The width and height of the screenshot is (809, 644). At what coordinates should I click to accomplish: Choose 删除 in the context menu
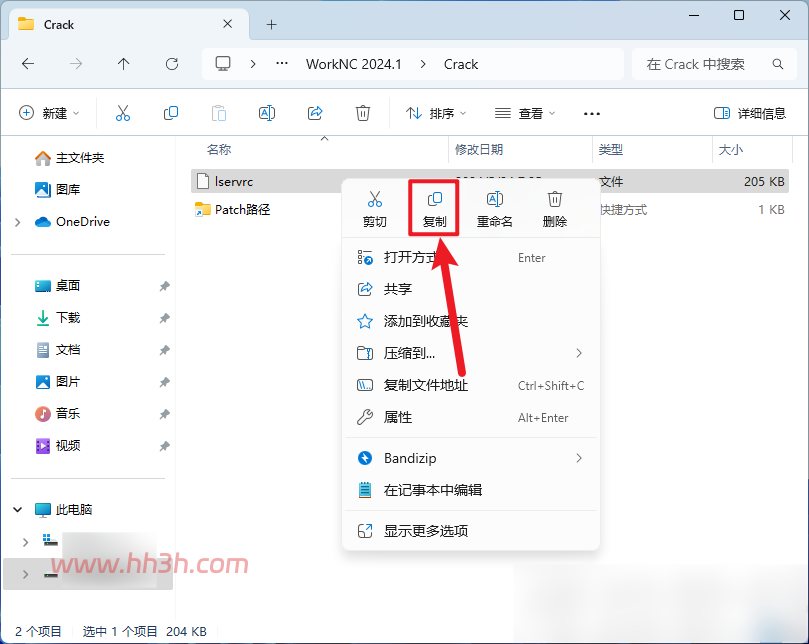click(x=555, y=209)
